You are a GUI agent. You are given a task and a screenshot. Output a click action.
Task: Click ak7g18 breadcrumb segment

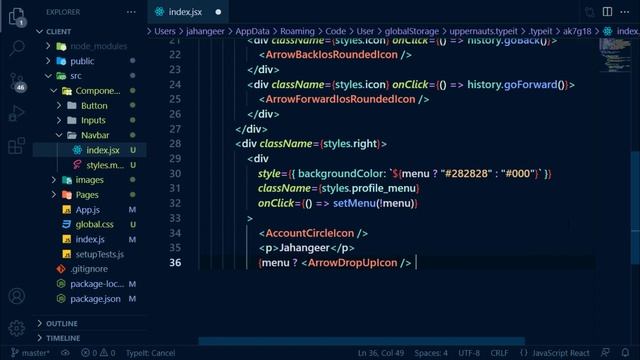(577, 31)
